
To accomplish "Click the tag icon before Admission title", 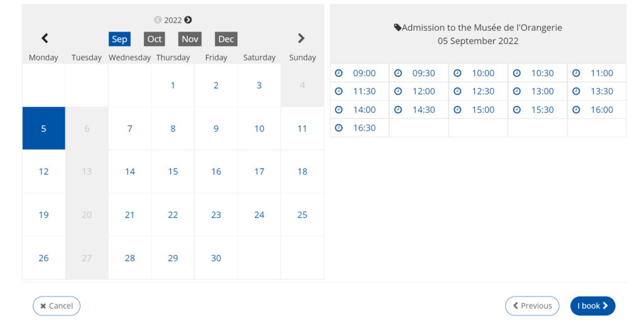I will 397,28.
